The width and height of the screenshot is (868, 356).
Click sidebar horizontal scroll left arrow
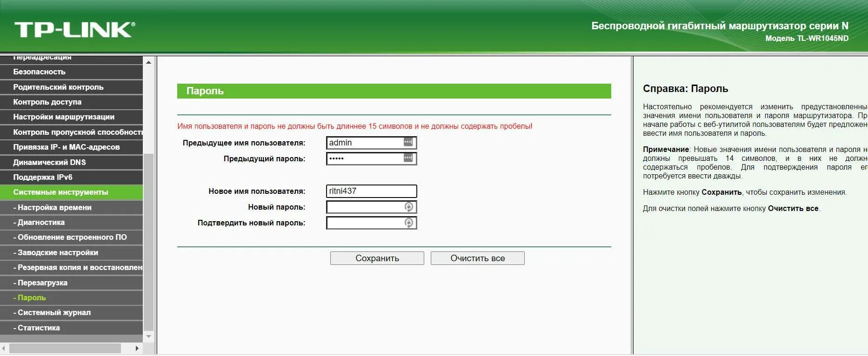pyautogui.click(x=4, y=348)
